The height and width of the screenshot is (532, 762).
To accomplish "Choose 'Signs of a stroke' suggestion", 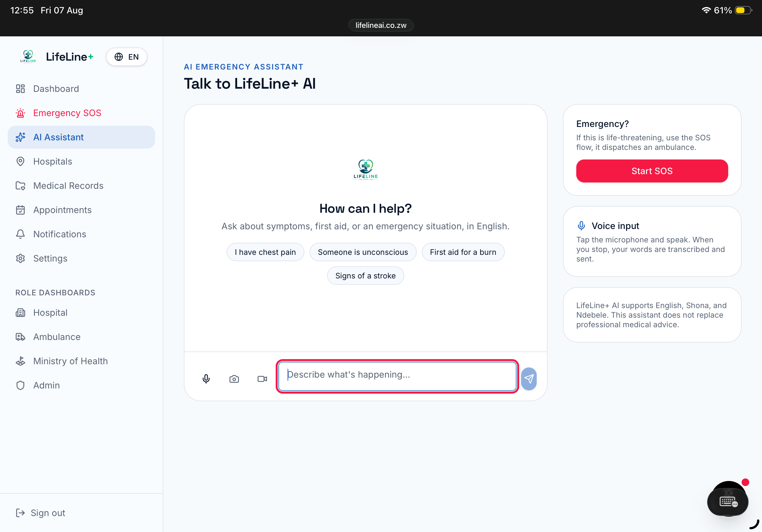I will coord(365,276).
